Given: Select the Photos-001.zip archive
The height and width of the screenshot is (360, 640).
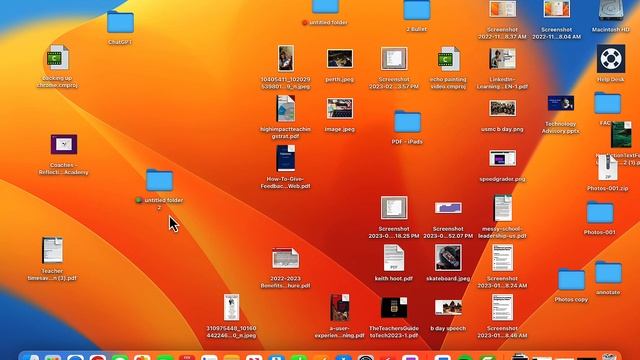Looking at the screenshot, I should click(x=608, y=167).
